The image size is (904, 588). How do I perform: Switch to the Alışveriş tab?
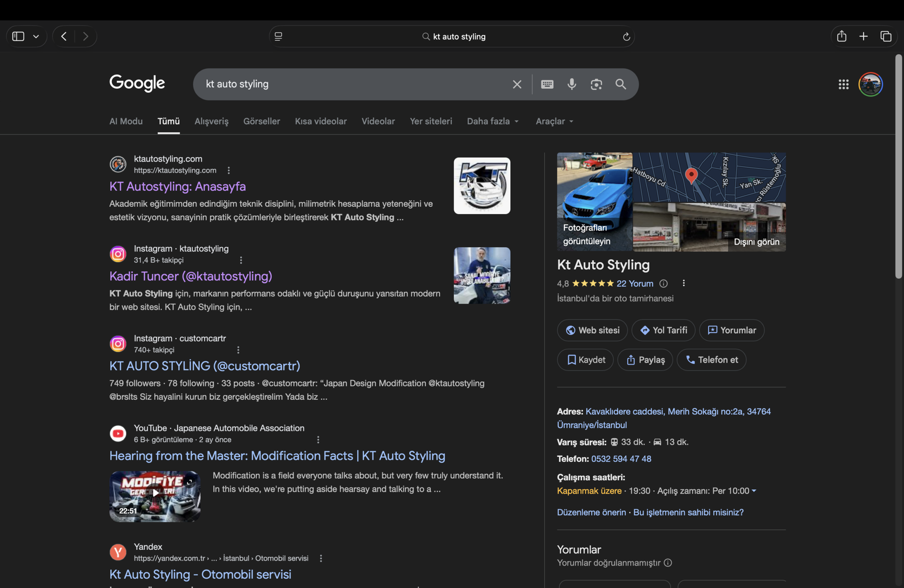(211, 121)
